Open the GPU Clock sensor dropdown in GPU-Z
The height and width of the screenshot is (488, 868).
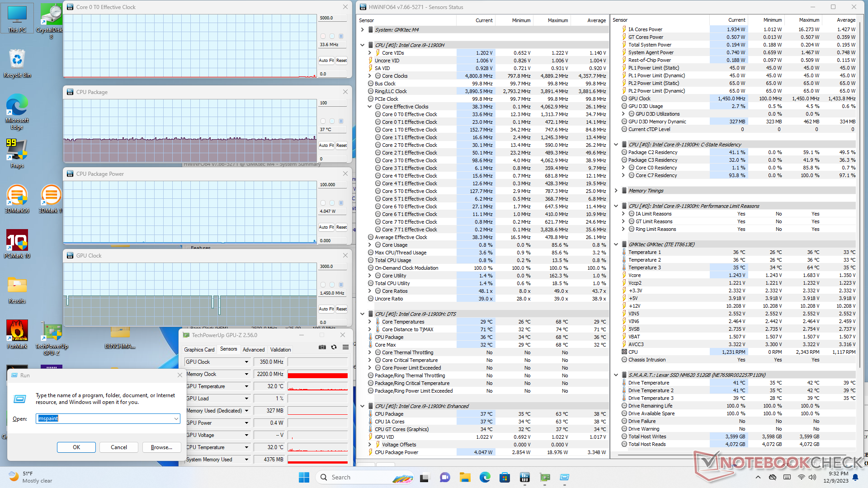pyautogui.click(x=246, y=362)
